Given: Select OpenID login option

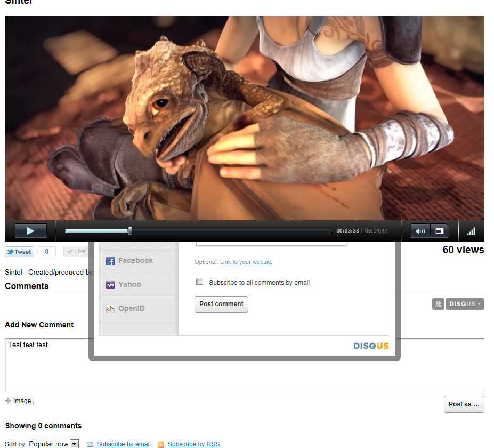Looking at the screenshot, I should 139,308.
